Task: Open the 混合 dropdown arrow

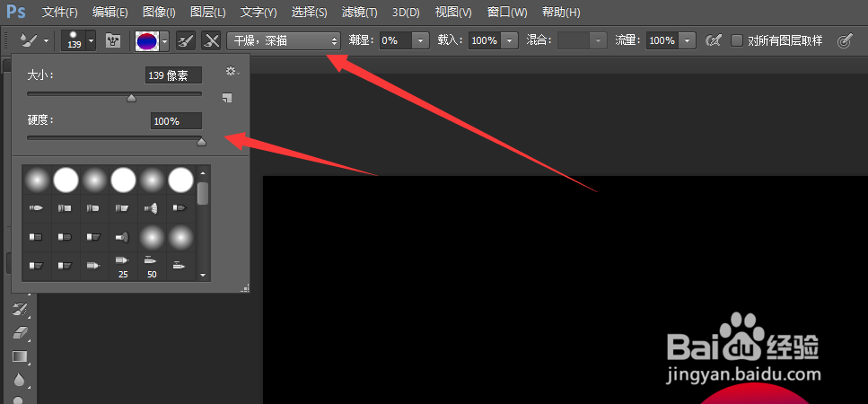Action: pos(598,40)
